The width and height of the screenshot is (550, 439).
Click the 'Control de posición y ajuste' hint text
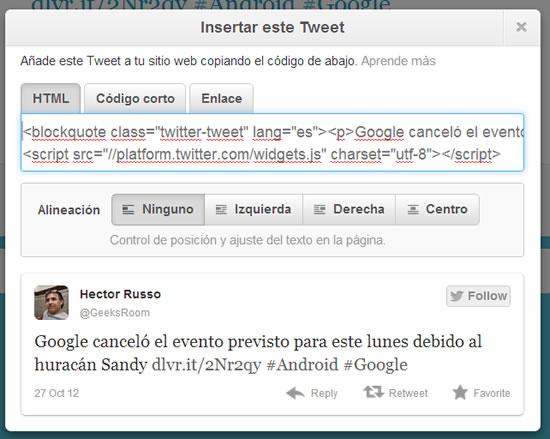pyautogui.click(x=248, y=240)
